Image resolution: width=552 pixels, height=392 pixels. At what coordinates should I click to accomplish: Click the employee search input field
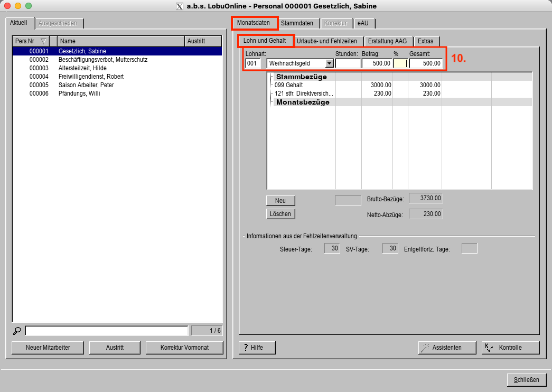pos(106,331)
